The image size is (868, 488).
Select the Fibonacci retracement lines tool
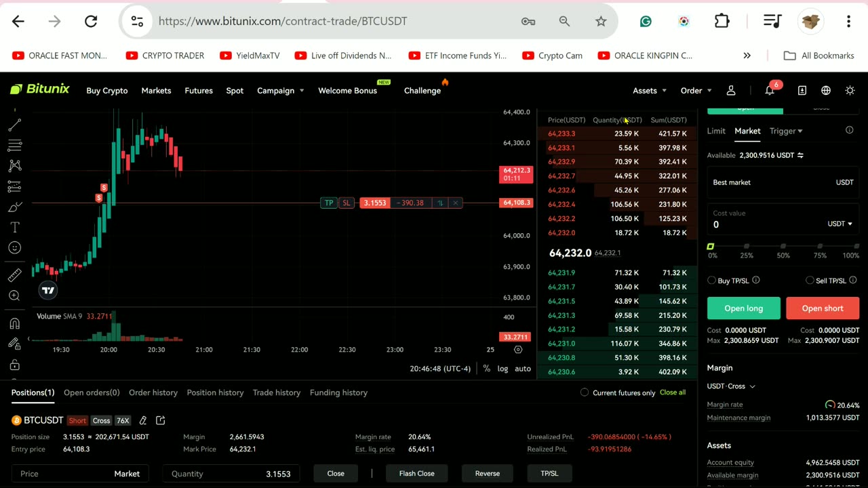click(14, 145)
